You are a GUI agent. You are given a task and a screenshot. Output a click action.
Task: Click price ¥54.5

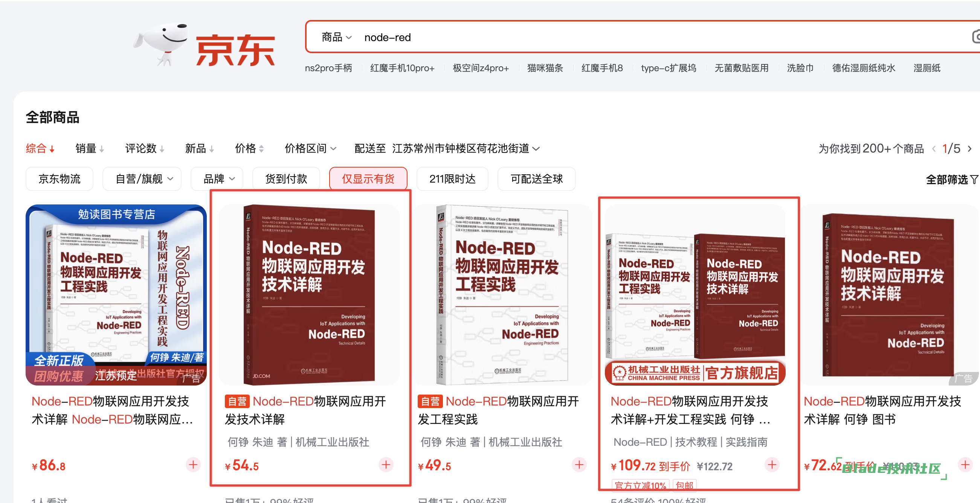242,465
